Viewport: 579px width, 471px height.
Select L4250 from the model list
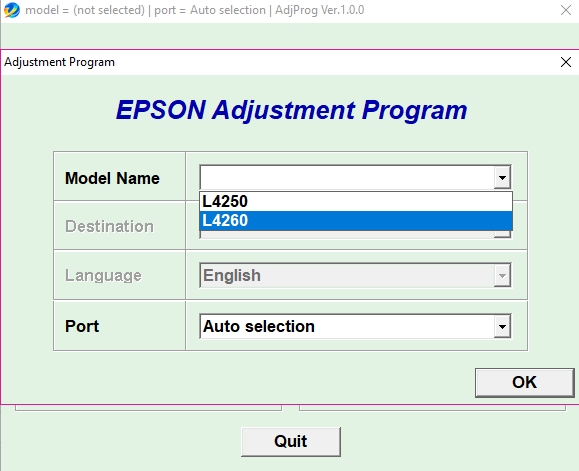(x=356, y=202)
